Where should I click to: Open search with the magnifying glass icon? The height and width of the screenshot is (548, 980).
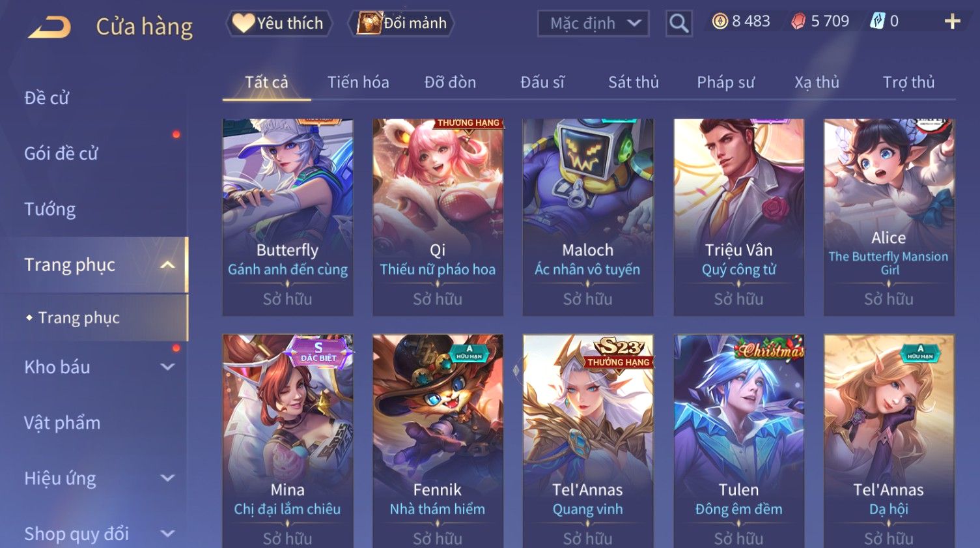pos(679,23)
